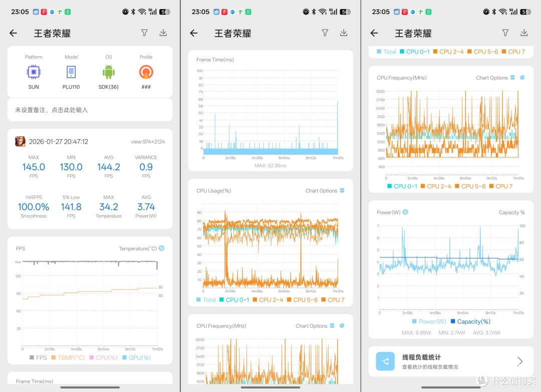Tap the 100.0% Smoothness value
This screenshot has width=541, height=392.
pyautogui.click(x=34, y=207)
